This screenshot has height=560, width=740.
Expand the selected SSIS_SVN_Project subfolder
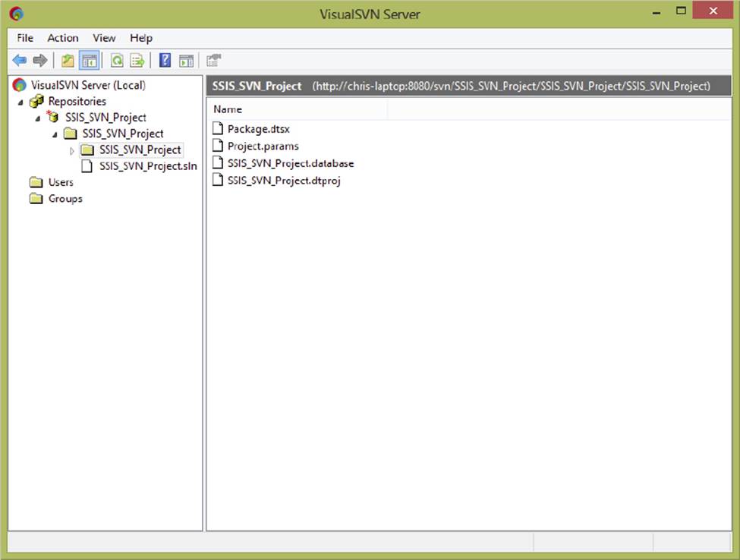[x=72, y=151]
